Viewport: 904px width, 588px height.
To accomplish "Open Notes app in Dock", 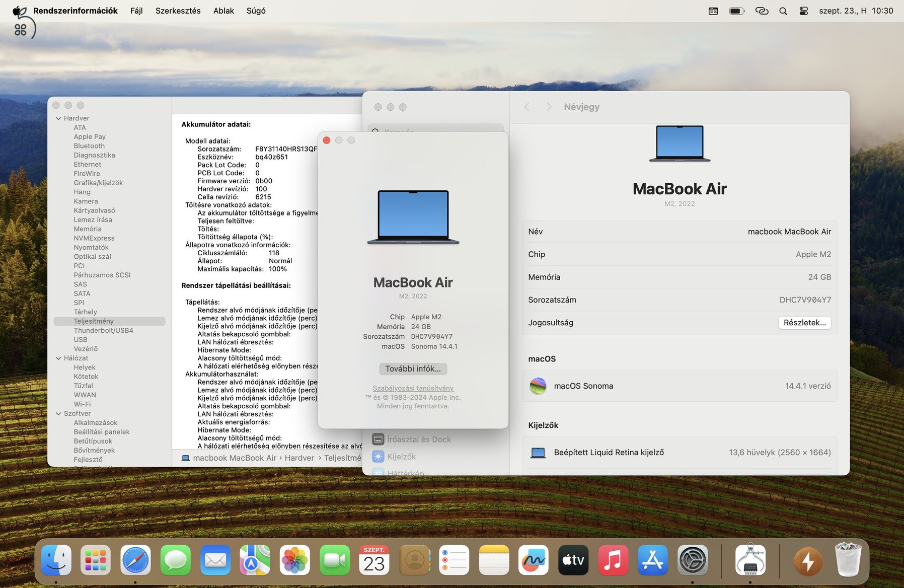I will click(494, 560).
